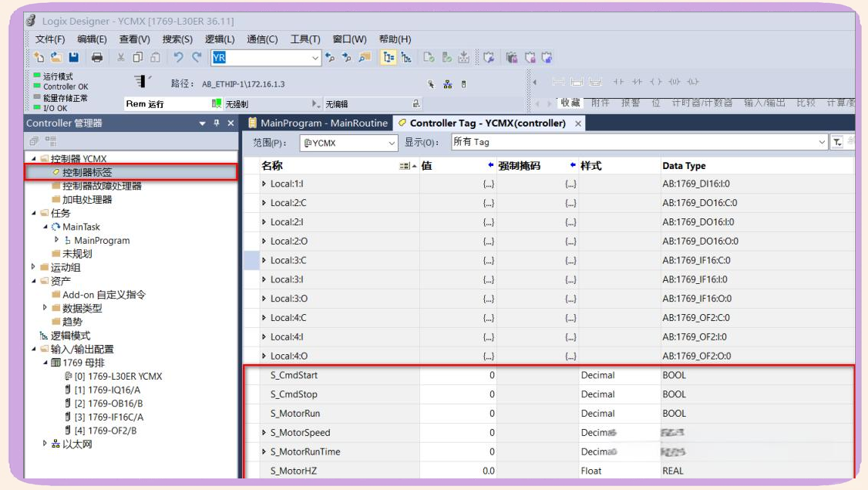
Task: Insert a normally-closed contact (XIO) instruction
Action: click(638, 82)
